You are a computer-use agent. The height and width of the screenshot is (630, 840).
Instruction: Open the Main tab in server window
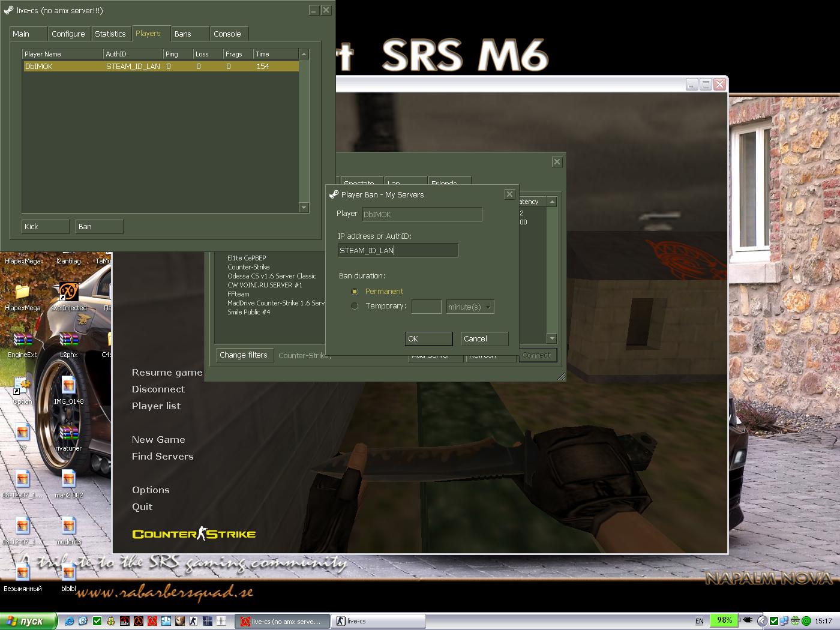(x=28, y=34)
